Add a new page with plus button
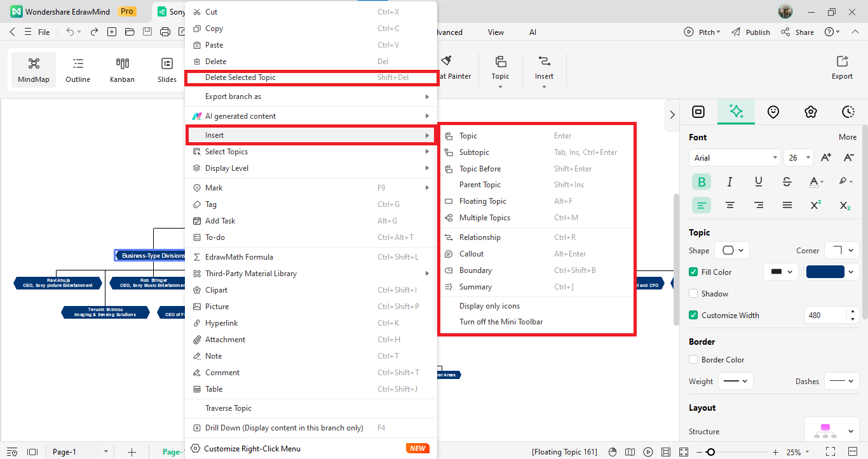 (x=132, y=452)
